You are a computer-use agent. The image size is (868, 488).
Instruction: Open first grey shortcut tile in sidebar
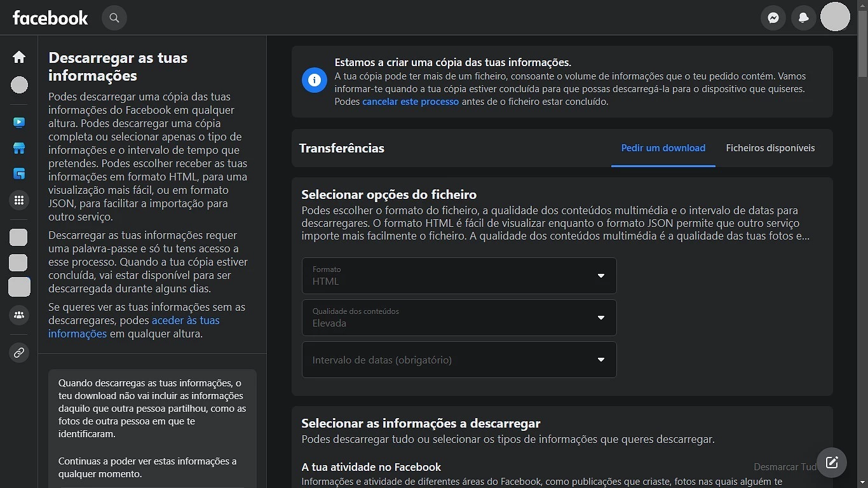[18, 238]
